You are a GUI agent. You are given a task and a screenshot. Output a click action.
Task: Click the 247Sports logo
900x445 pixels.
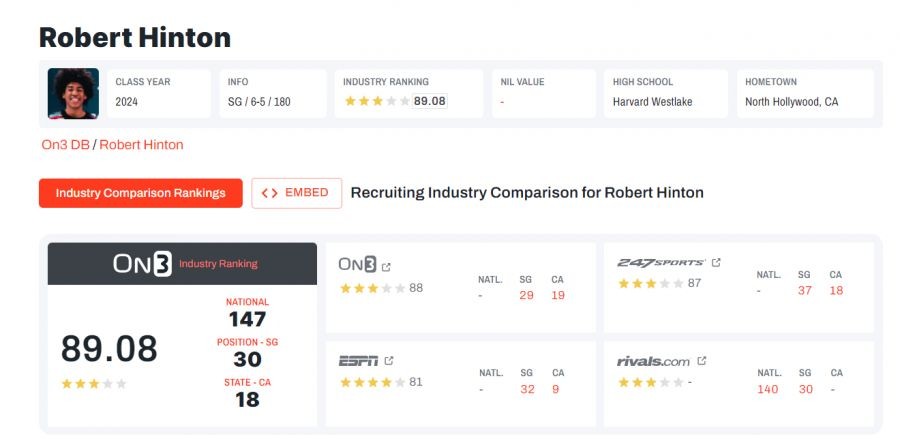point(661,262)
